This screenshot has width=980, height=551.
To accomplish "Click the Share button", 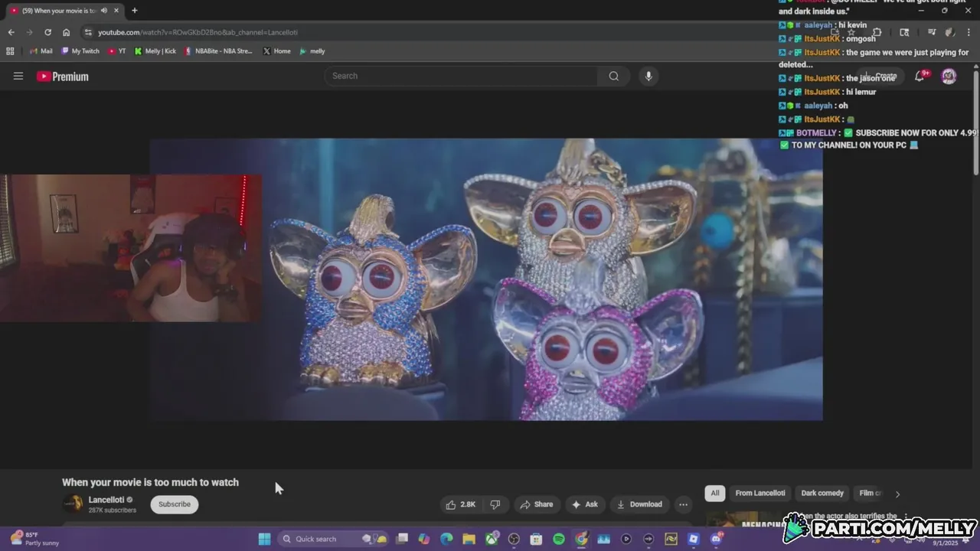I will point(536,504).
